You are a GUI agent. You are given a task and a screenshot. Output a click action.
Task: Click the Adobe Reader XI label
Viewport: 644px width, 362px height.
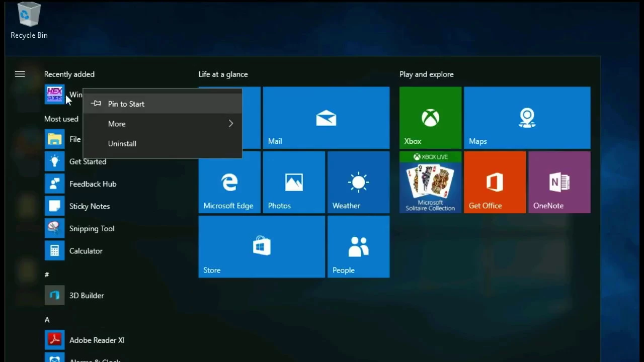pos(97,340)
